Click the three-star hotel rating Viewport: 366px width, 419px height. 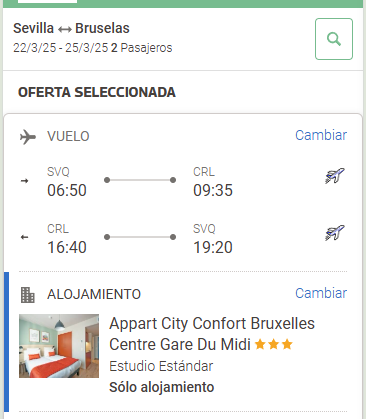point(274,344)
